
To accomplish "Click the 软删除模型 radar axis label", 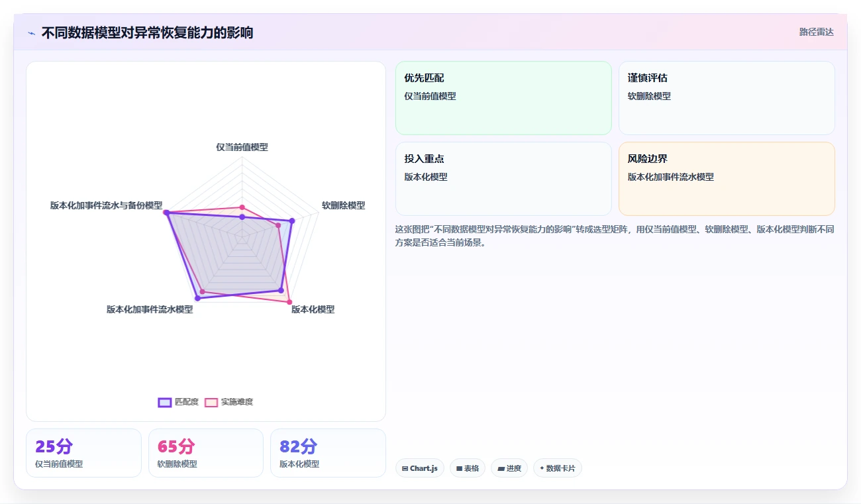I will (343, 205).
